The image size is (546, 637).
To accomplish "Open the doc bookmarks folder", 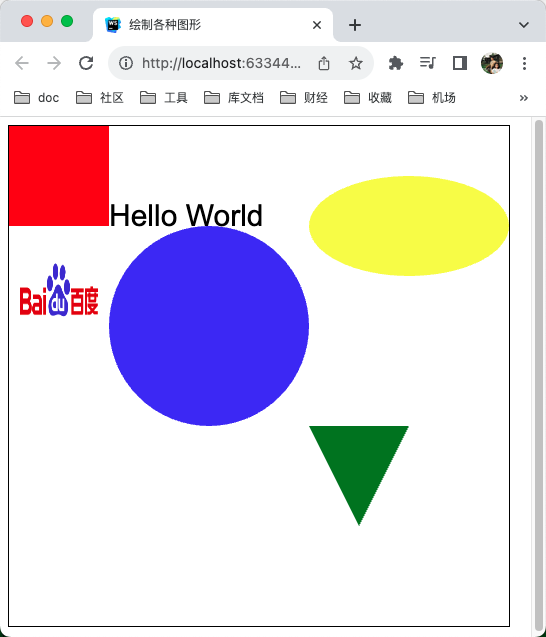I will coord(37,98).
